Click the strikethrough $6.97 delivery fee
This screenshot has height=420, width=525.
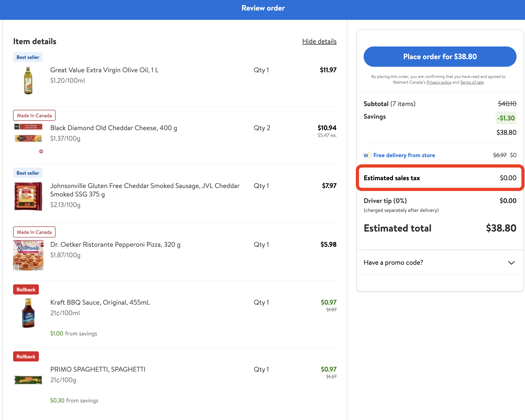pyautogui.click(x=500, y=155)
